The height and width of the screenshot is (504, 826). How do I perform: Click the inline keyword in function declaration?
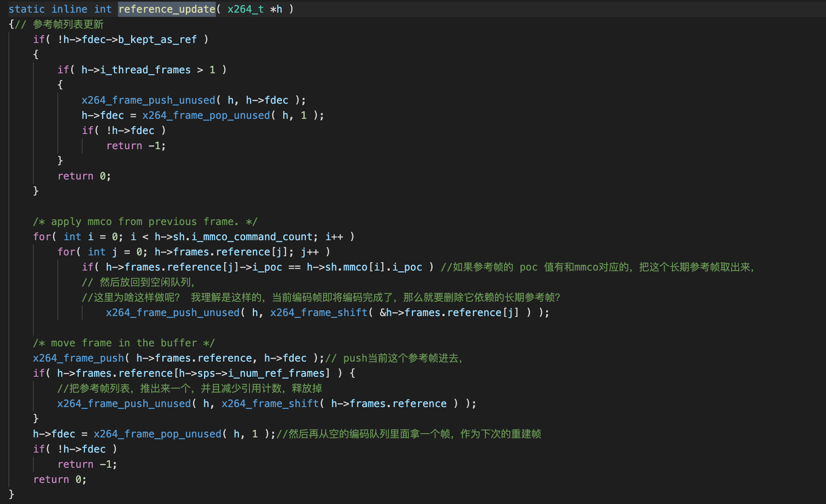tap(70, 9)
